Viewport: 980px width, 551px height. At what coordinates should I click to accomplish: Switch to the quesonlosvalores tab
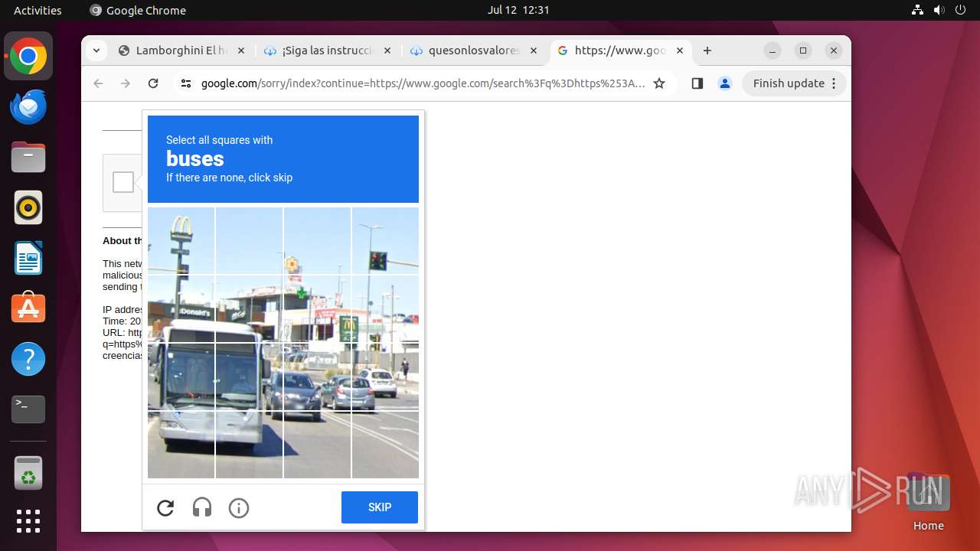474,51
